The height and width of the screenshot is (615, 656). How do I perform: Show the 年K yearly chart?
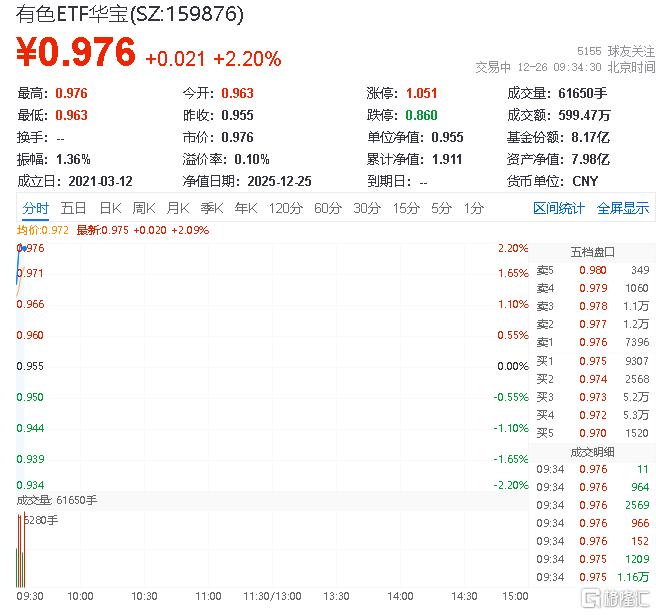click(246, 208)
